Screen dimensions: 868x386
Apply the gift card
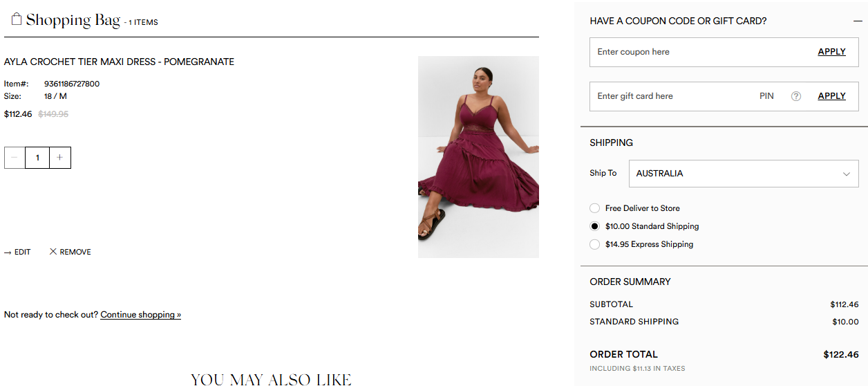(x=831, y=96)
